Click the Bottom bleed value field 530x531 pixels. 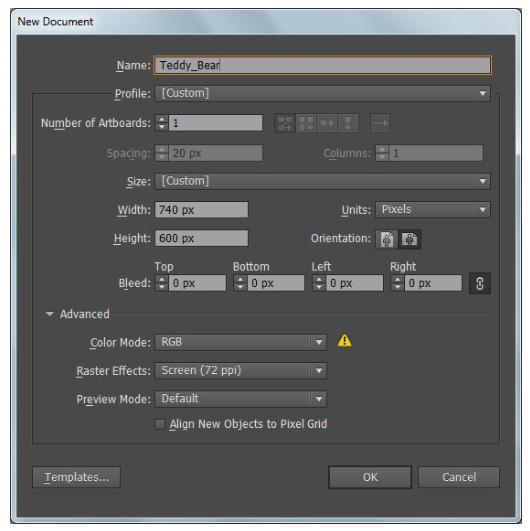[x=276, y=283]
